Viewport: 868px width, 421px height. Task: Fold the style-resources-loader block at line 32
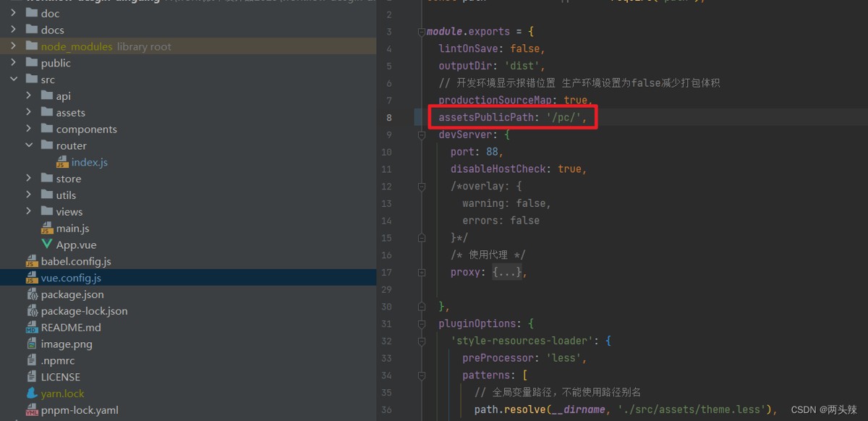(x=421, y=341)
